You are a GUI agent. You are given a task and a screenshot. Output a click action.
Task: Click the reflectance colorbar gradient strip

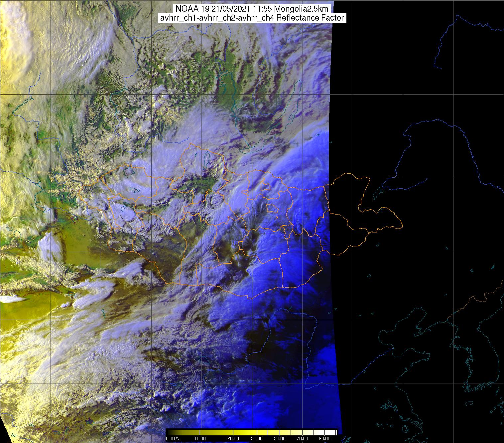coord(252,432)
